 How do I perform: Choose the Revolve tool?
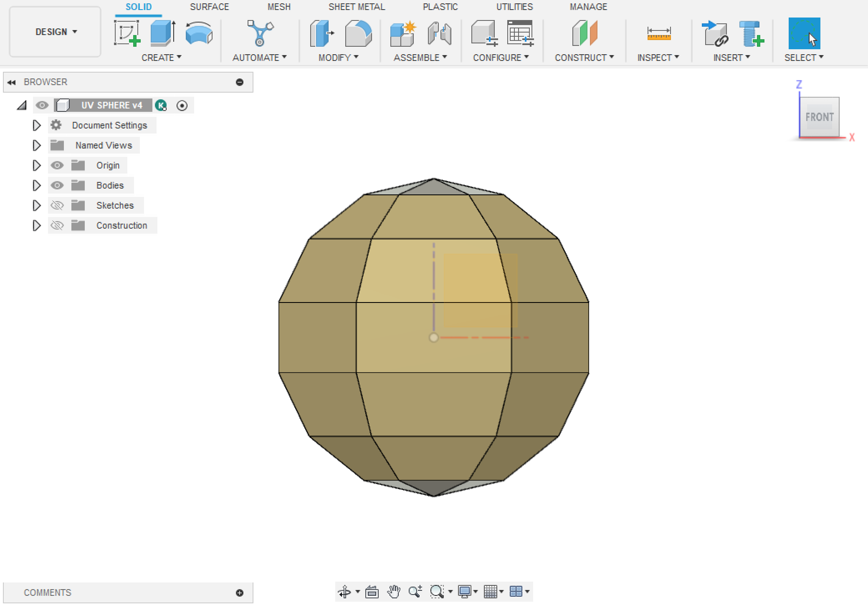[x=199, y=33]
